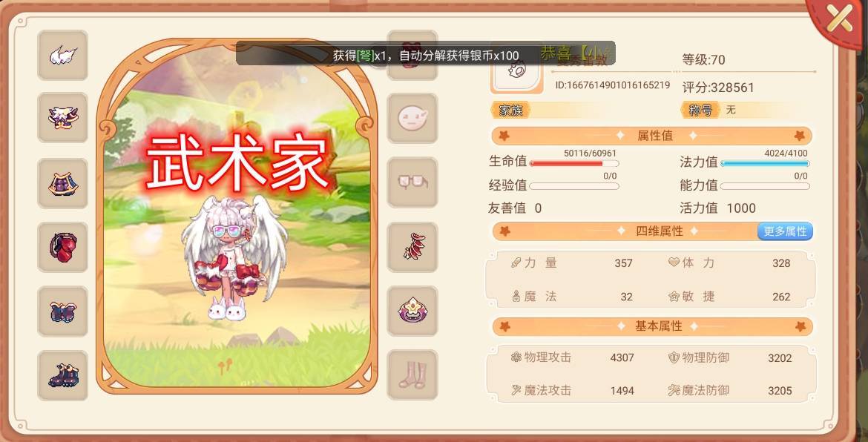Open the empty glasses equipment slot

click(x=412, y=182)
